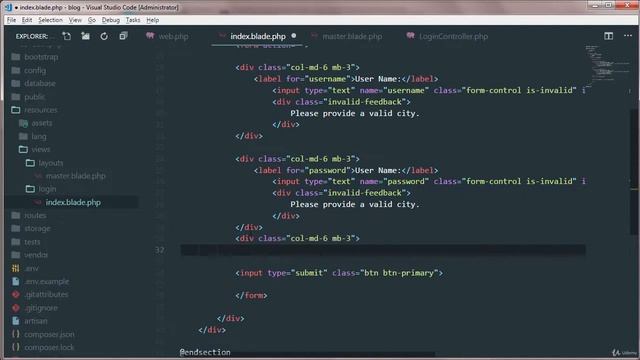
Task: Click the @endsection line
Action: pyautogui.click(x=205, y=352)
